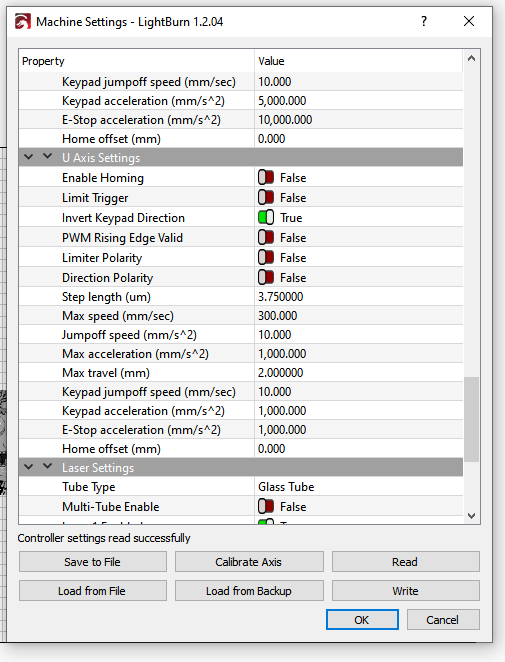Select Limit Trigger property label

95,198
